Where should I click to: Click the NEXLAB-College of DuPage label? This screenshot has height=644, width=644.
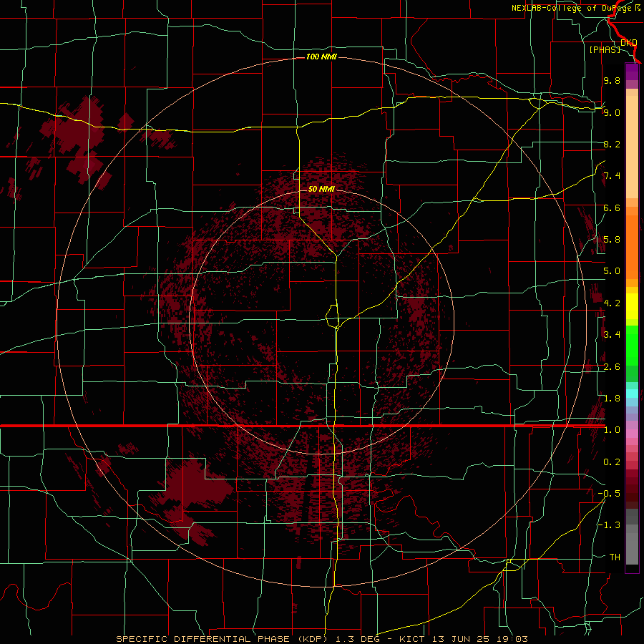click(572, 8)
